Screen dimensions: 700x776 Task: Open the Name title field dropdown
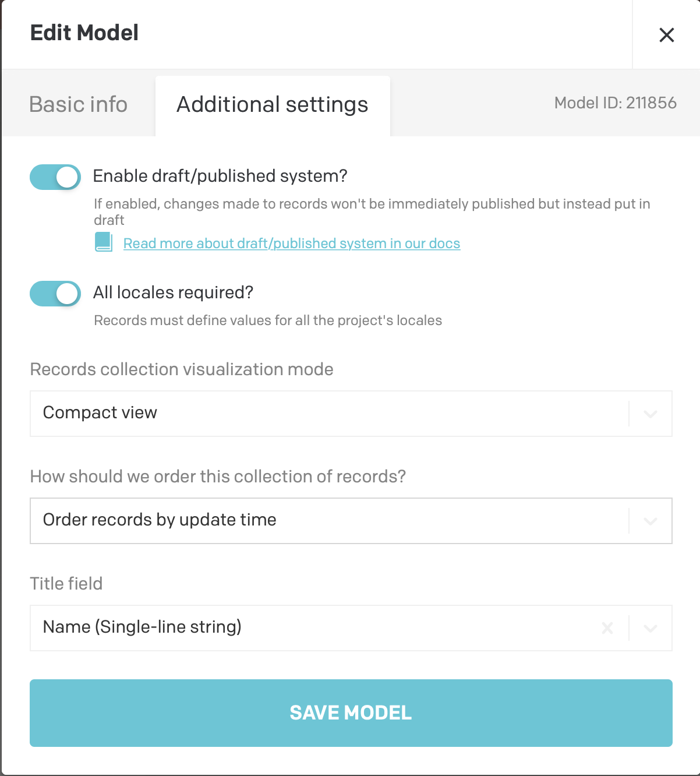coord(314,628)
